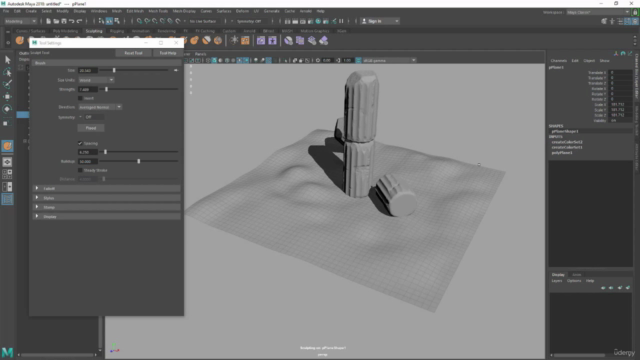This screenshot has height=360, width=640.
Task: Click the purple star shelf icon
Action: coord(272,40)
